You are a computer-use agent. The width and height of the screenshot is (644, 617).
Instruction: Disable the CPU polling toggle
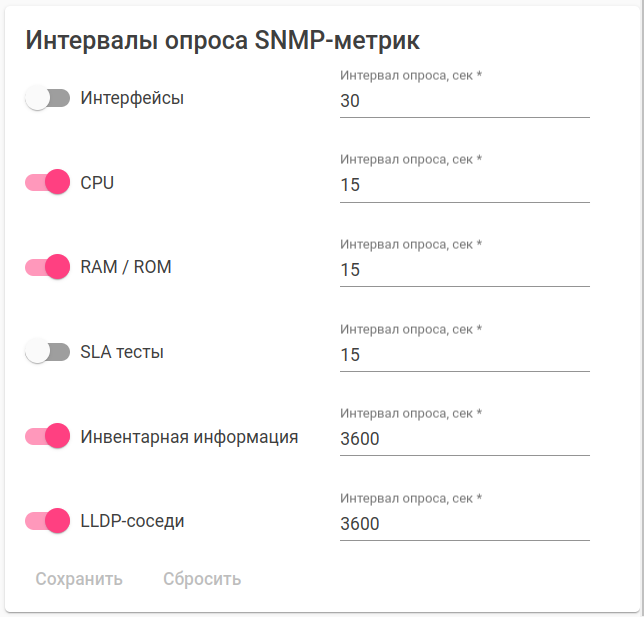(x=47, y=182)
